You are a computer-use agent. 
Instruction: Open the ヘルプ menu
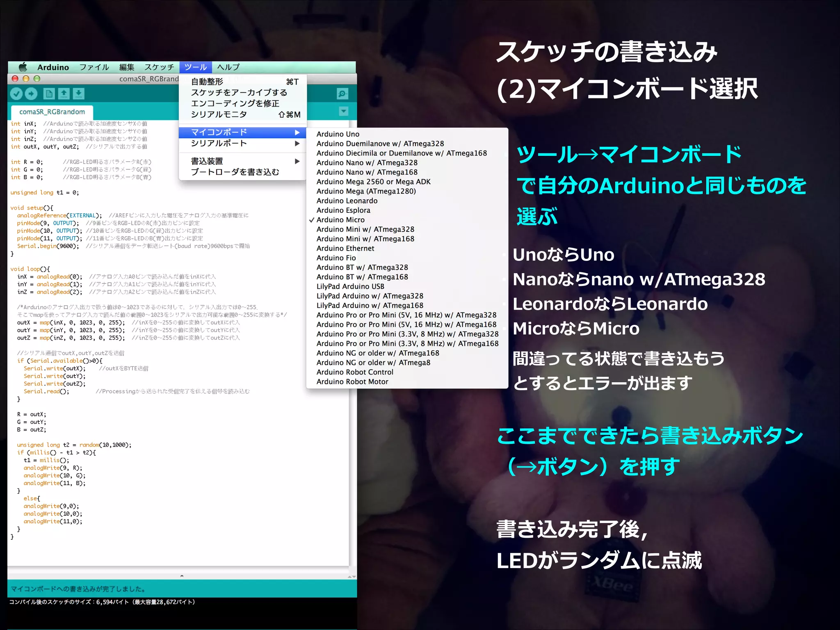(x=228, y=67)
